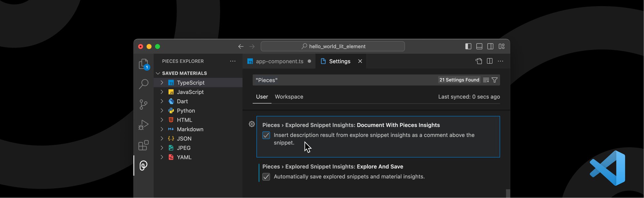This screenshot has height=198, width=644.
Task: Expand the HTML materials folder
Action: click(162, 120)
